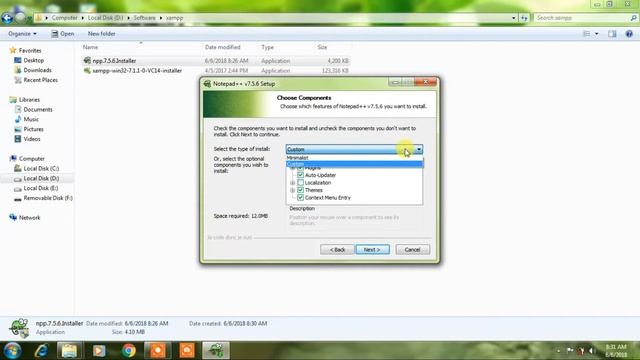
Task: Switch to Notepad++ installer taskbar icon
Action: tap(216, 351)
